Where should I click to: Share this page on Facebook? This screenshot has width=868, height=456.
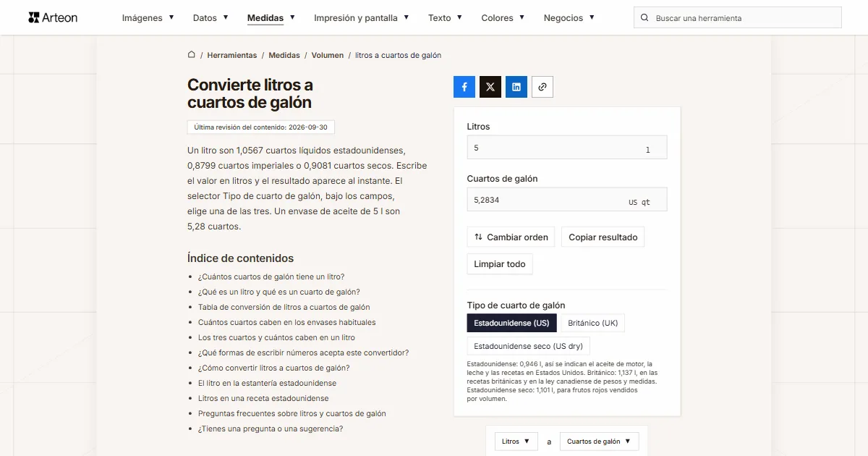pyautogui.click(x=464, y=87)
